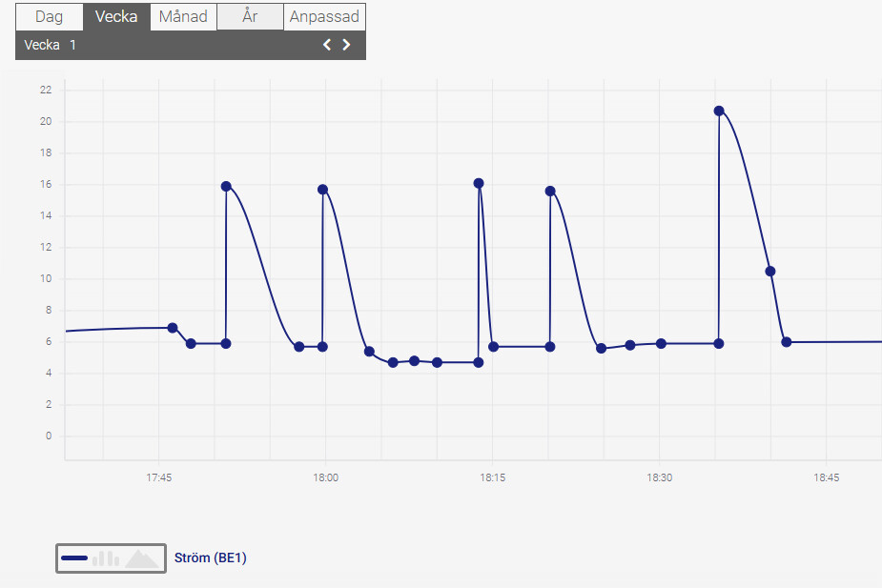Screen dimensions: 882x588
Task: Open the Dag tab
Action: [x=50, y=17]
